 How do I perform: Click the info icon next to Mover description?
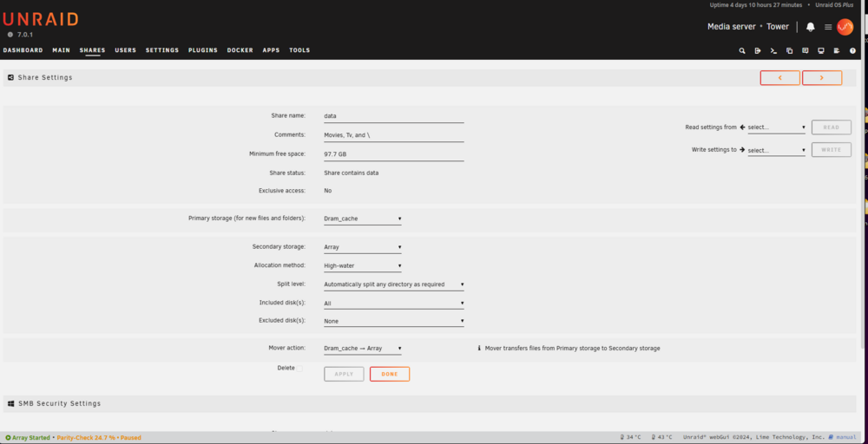pyautogui.click(x=479, y=349)
